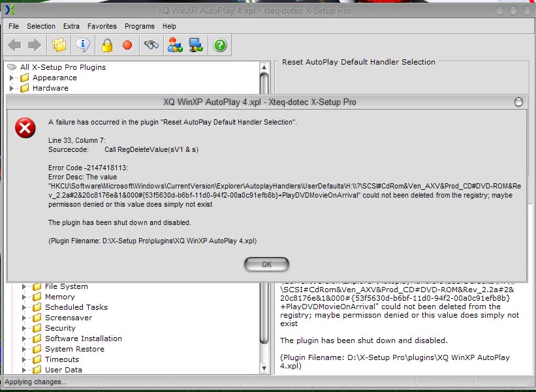Click the All X-Setup Pro Plugins root icon
Screen dimensions: 536x392
(x=12, y=67)
